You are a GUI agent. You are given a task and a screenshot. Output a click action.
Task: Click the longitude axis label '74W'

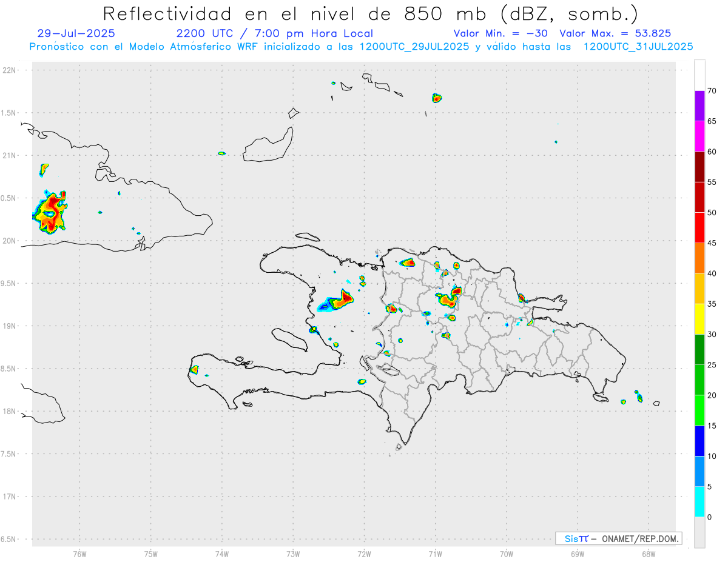(222, 554)
